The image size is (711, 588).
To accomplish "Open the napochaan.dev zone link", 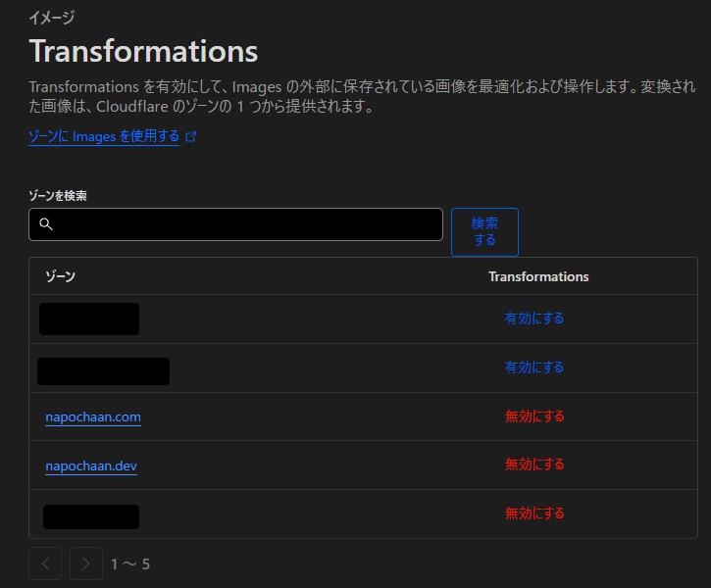I will tap(91, 465).
